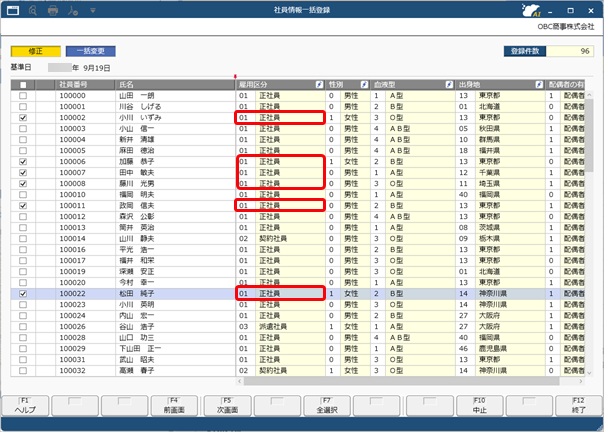Uncheck the box for employee 100006
Screen dimensions: 604x432
pyautogui.click(x=23, y=161)
